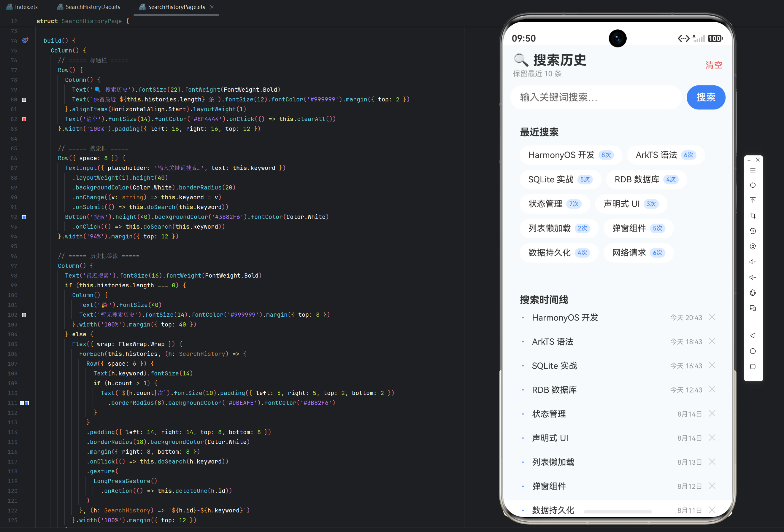Open the gray #999999 swatch on line 80
Viewport: 784px width, 532px height.
point(24,100)
